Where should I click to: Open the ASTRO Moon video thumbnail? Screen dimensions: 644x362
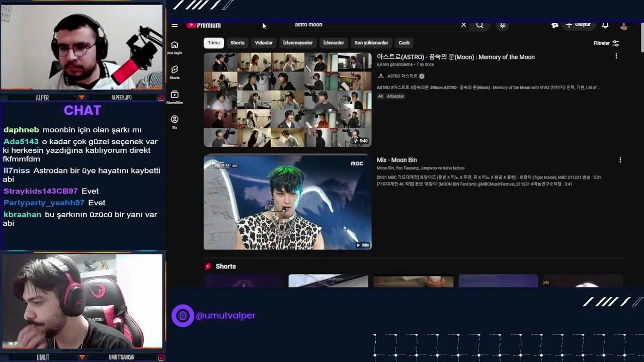287,100
